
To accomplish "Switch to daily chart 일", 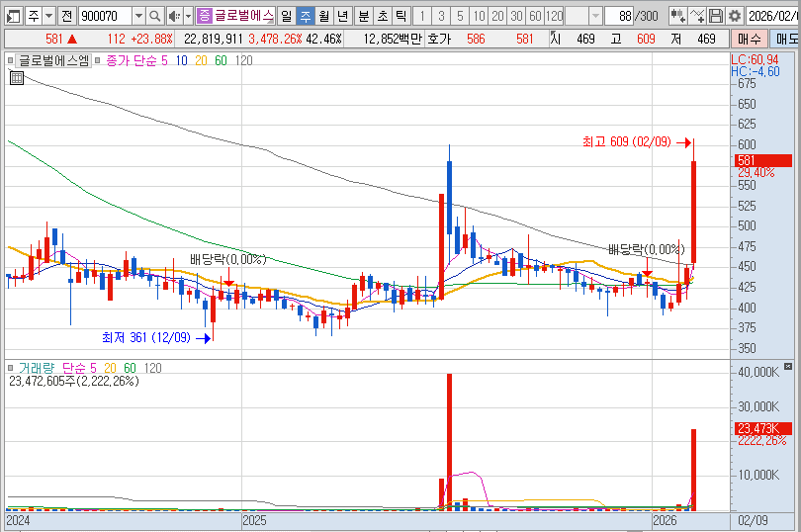I will click(287, 17).
